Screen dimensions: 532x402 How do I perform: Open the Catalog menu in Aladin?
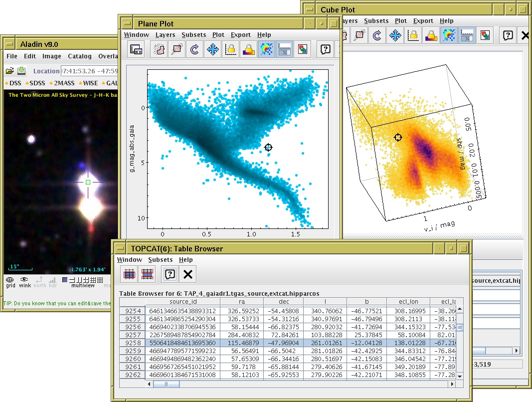[x=80, y=56]
